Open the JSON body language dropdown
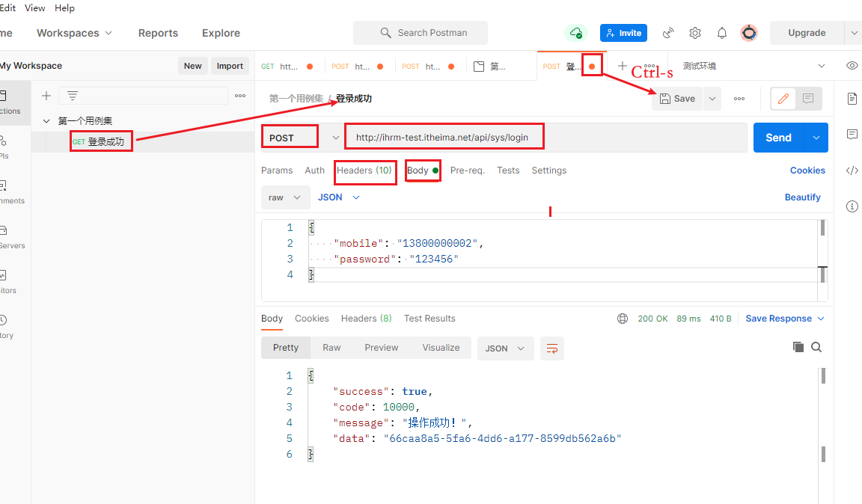This screenshot has height=504, width=862. tap(339, 197)
